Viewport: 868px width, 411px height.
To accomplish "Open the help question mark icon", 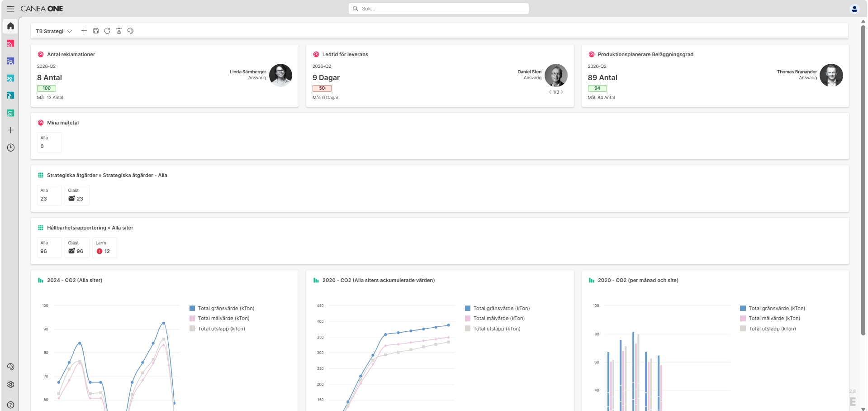I will pyautogui.click(x=10, y=405).
